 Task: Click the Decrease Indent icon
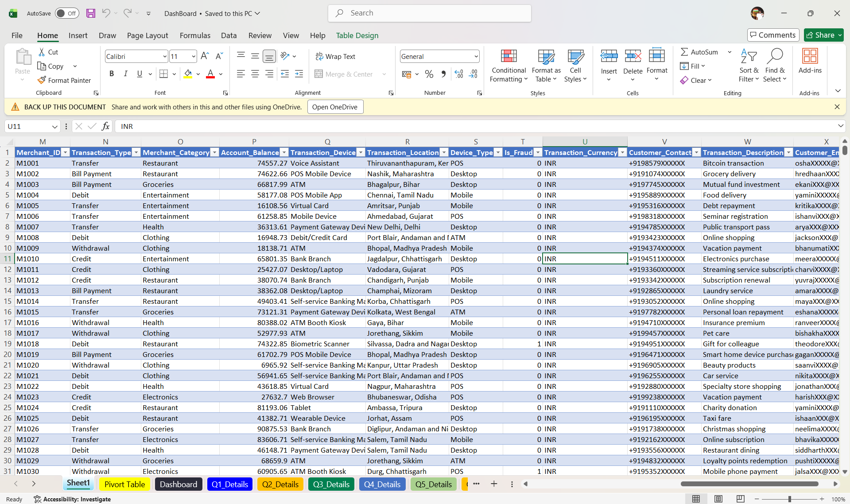tap(285, 74)
